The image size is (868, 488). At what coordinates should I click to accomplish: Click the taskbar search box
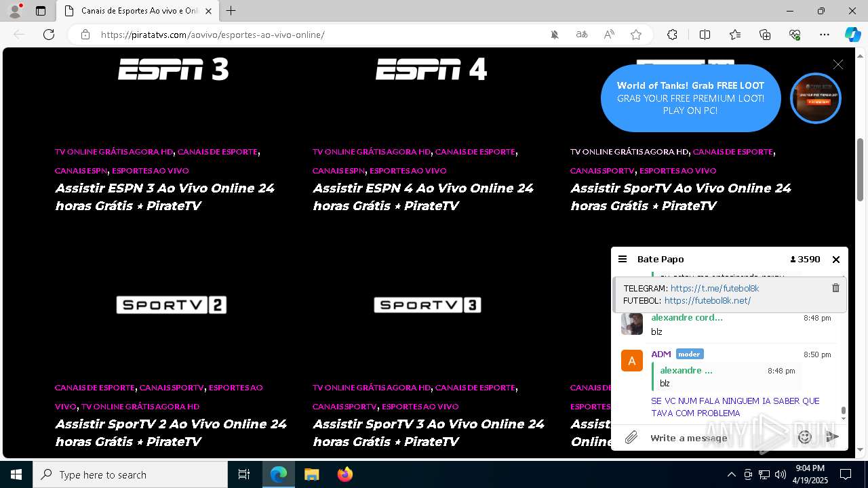[130, 474]
